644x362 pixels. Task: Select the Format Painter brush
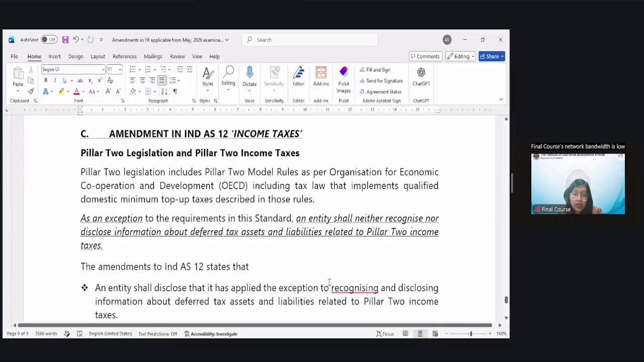31,91
